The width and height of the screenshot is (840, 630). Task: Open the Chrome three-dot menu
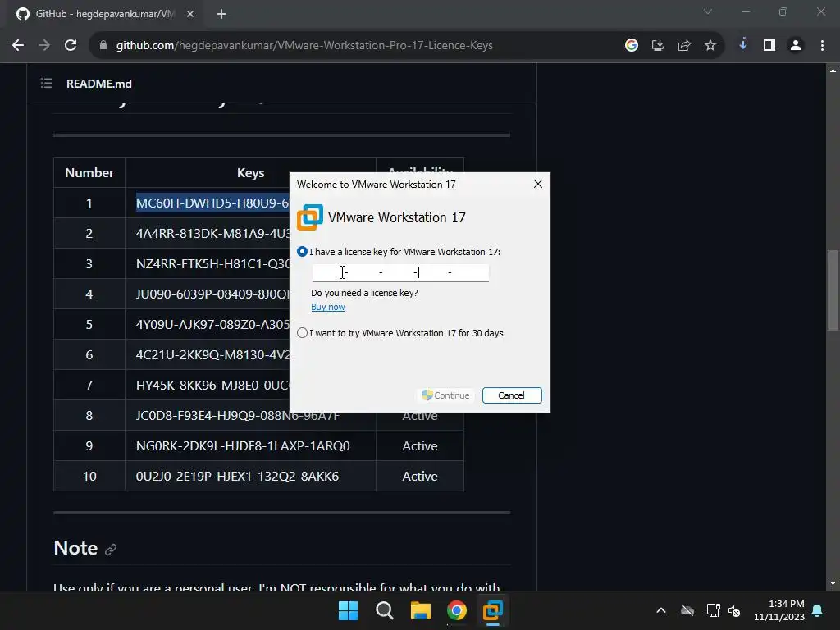pyautogui.click(x=822, y=46)
